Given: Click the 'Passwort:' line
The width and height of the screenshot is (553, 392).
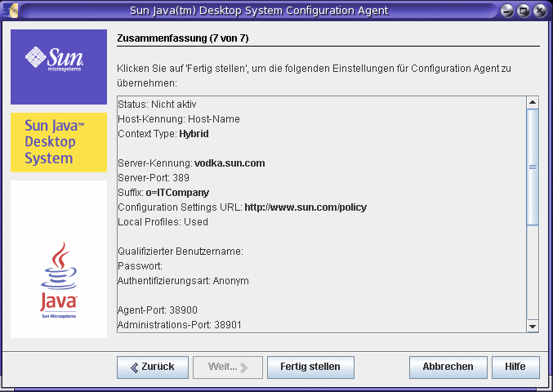Looking at the screenshot, I should point(140,266).
